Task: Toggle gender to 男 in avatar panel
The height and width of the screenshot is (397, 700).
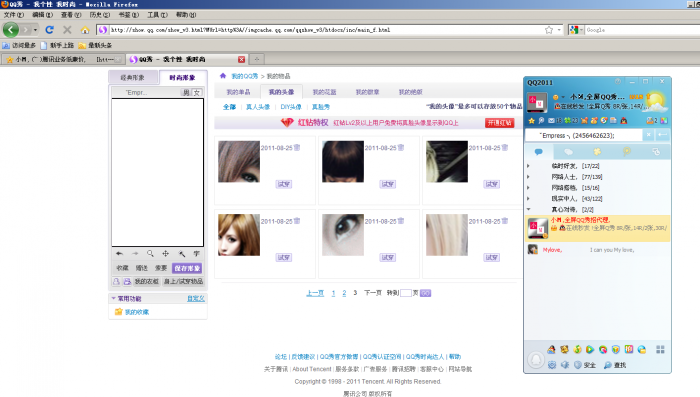Action: point(186,92)
